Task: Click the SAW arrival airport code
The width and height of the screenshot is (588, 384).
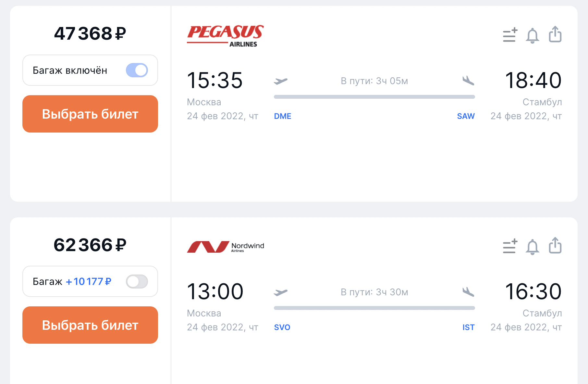Action: coord(466,116)
